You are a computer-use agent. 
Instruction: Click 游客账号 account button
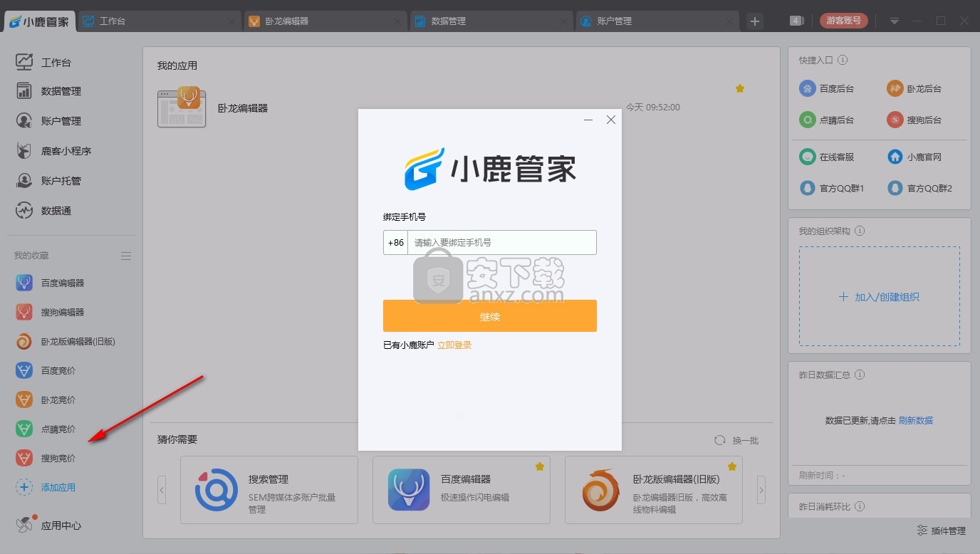pos(844,21)
